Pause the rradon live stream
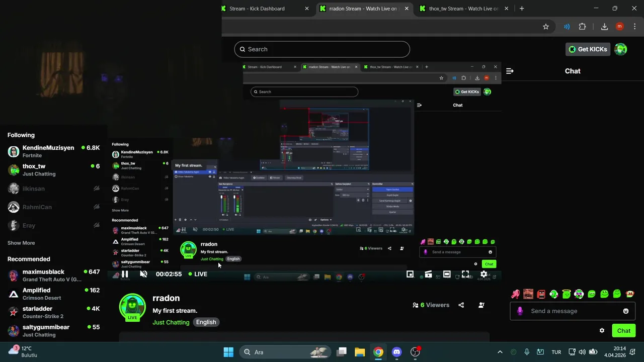This screenshot has height=362, width=644. pyautogui.click(x=125, y=274)
